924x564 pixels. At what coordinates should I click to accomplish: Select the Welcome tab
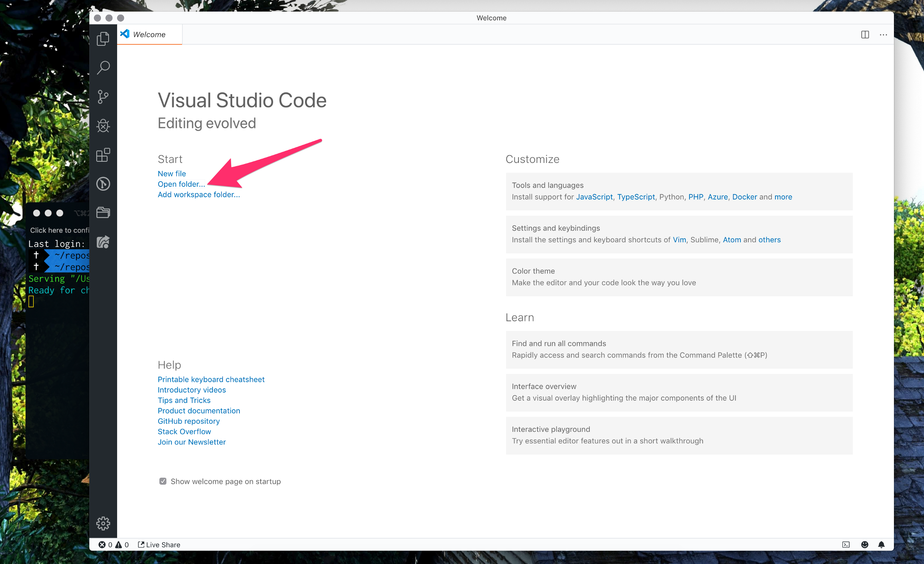(x=149, y=34)
